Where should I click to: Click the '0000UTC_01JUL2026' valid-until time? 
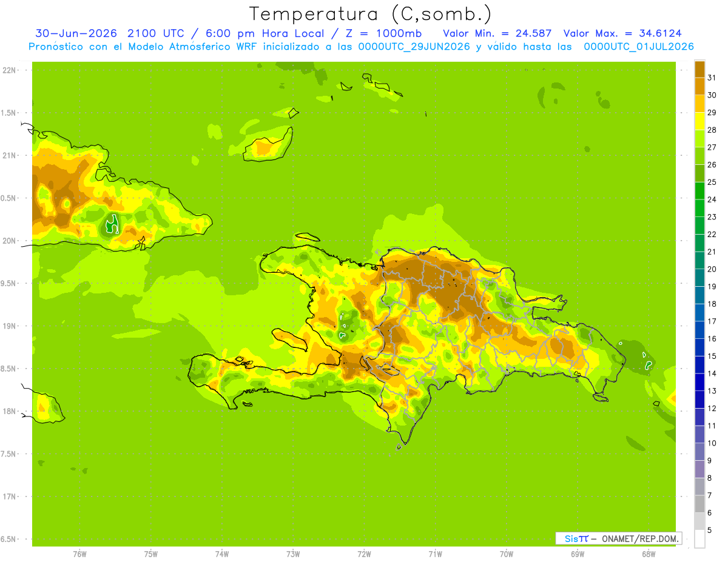[639, 47]
